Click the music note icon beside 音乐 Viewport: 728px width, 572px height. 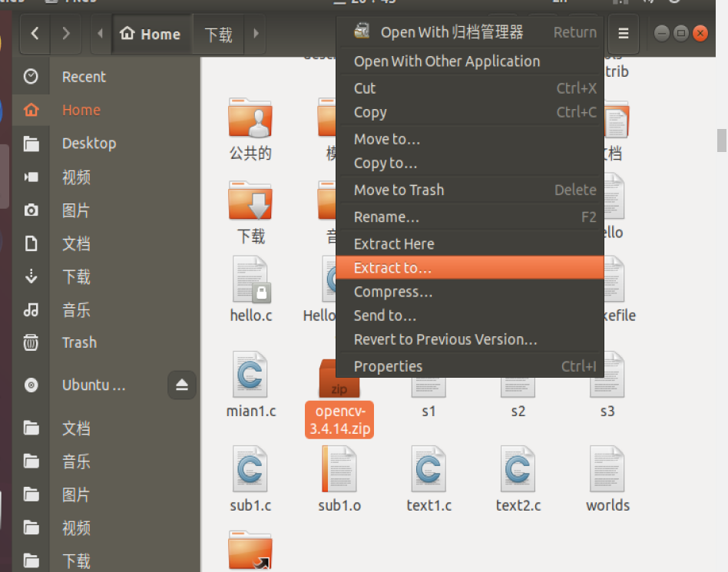tap(31, 309)
